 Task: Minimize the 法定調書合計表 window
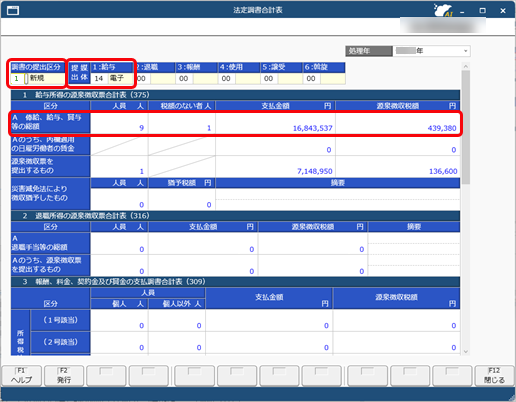(x=462, y=11)
